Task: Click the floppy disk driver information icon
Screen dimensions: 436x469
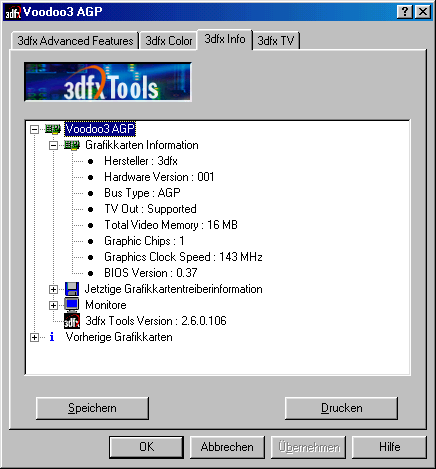Action: 72,289
